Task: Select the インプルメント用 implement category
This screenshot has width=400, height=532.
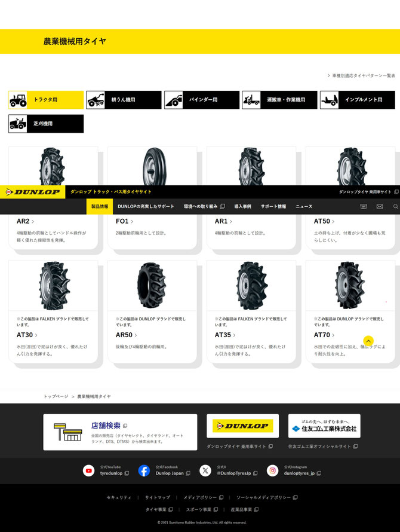Action: point(358,100)
